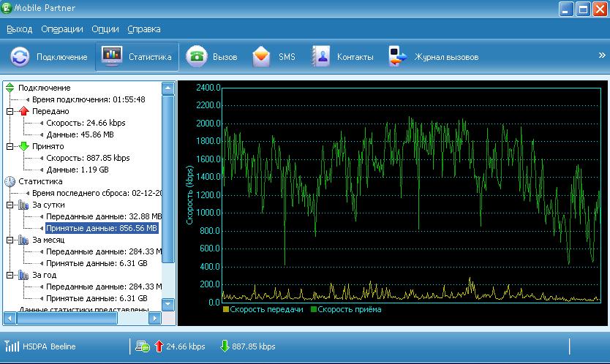
Task: Collapse the Передано tree node
Action: (10, 111)
